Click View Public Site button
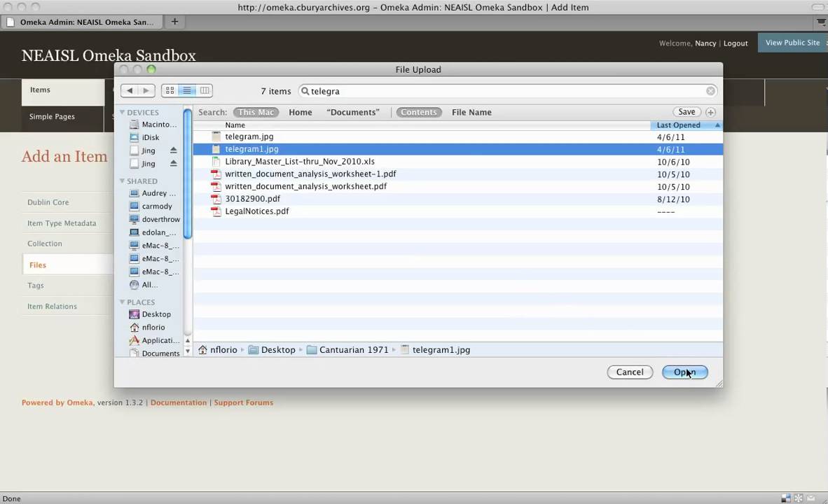This screenshot has width=828, height=504. [x=792, y=43]
